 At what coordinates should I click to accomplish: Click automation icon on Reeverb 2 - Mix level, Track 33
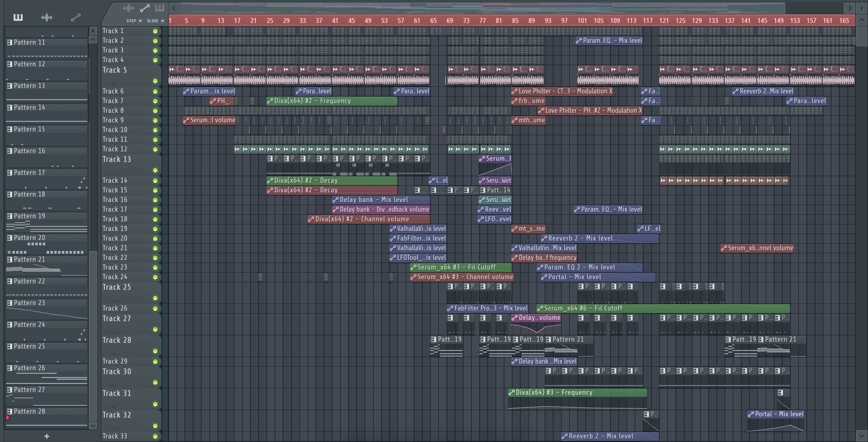pos(564,436)
